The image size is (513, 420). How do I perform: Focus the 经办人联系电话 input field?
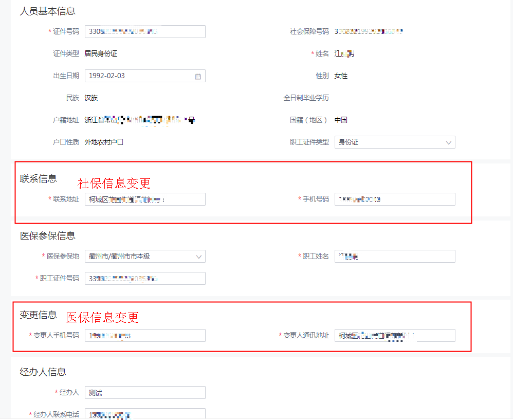[145, 414]
